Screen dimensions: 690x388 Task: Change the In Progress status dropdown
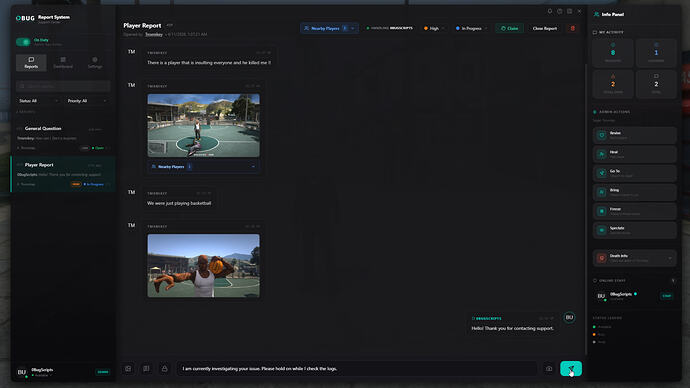click(x=471, y=28)
